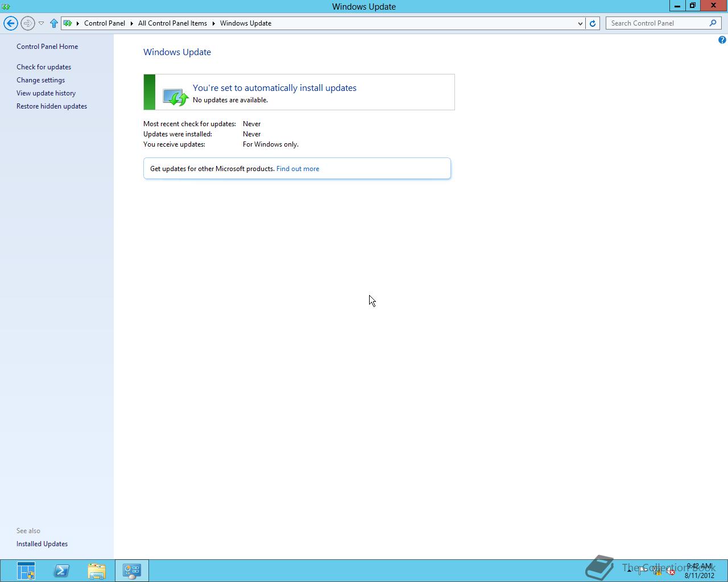728x582 pixels.
Task: Open View update history
Action: [46, 93]
